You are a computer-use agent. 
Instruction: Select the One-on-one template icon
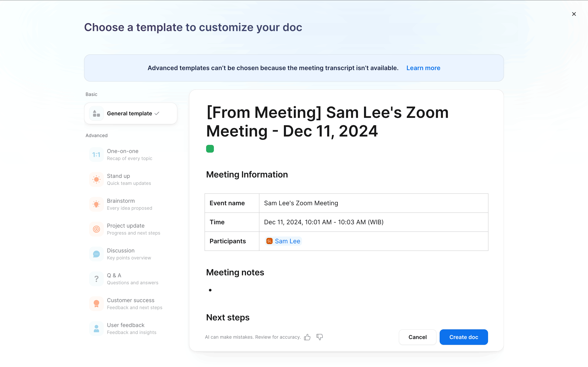coord(96,154)
